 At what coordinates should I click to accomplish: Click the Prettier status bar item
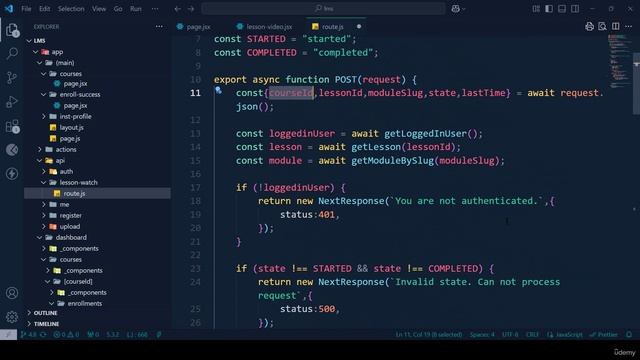(603, 334)
